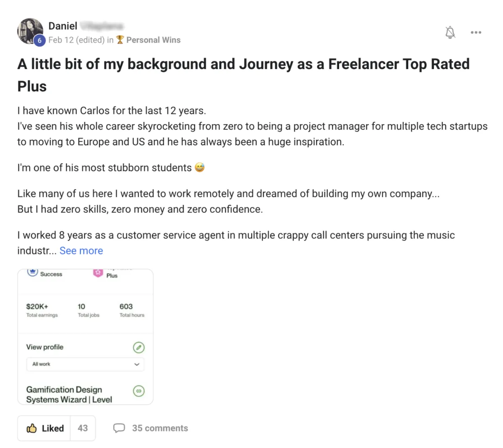View the 35 comments

pyautogui.click(x=160, y=428)
